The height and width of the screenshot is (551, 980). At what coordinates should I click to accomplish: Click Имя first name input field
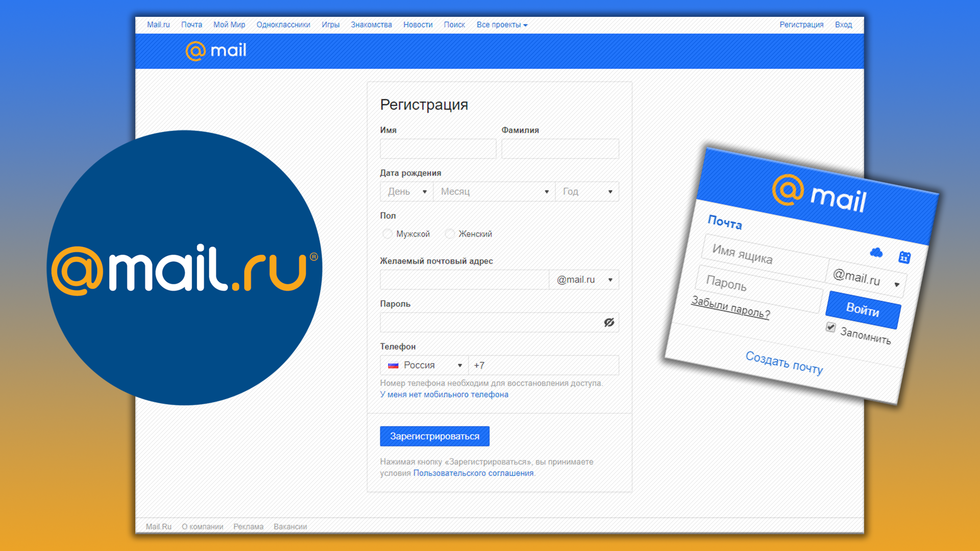(437, 147)
